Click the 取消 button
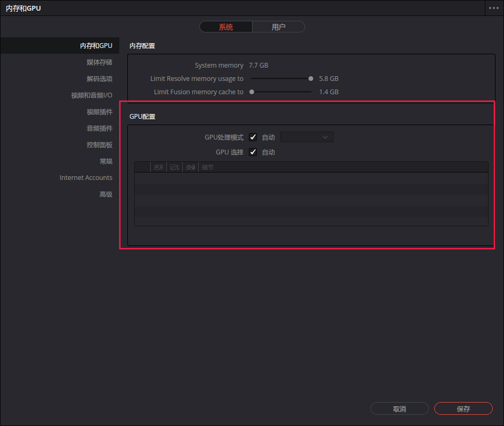This screenshot has width=504, height=426. pos(399,409)
